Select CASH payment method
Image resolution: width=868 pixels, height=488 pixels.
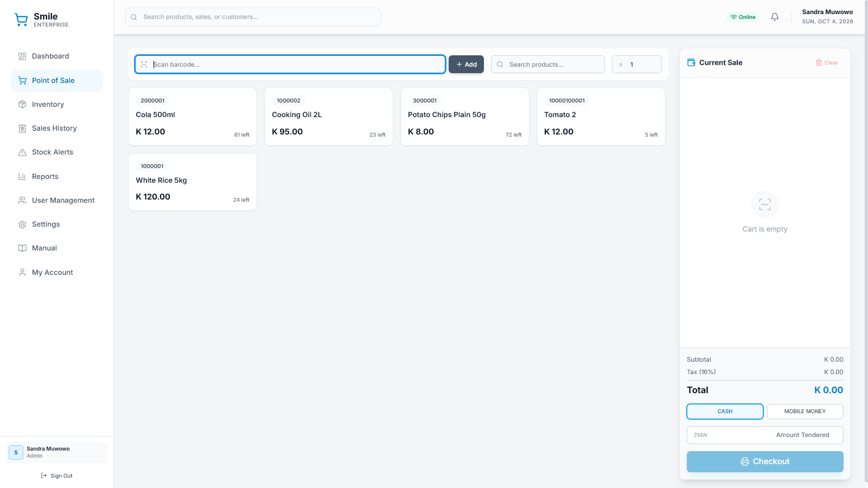[725, 412]
